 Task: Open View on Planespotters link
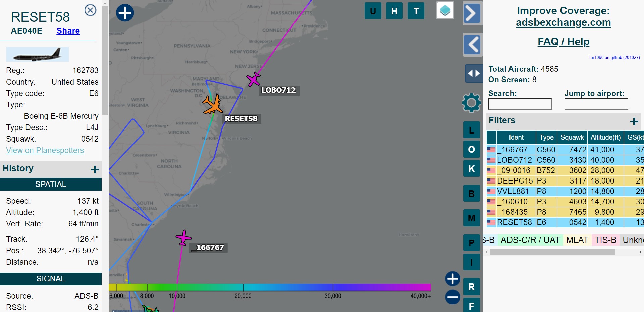pos(45,150)
